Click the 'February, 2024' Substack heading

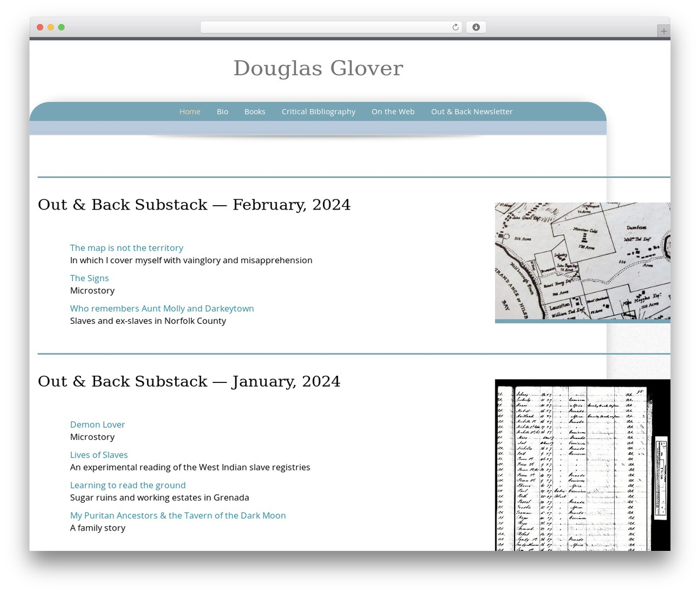click(194, 205)
